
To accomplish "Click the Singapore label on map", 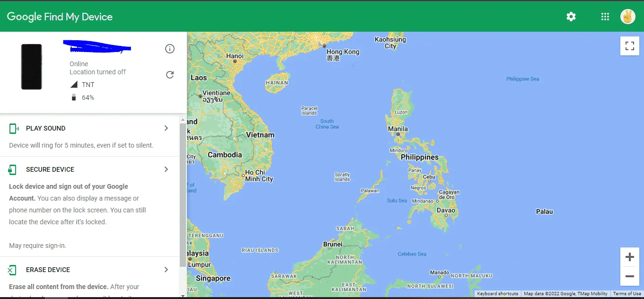I will click(213, 278).
